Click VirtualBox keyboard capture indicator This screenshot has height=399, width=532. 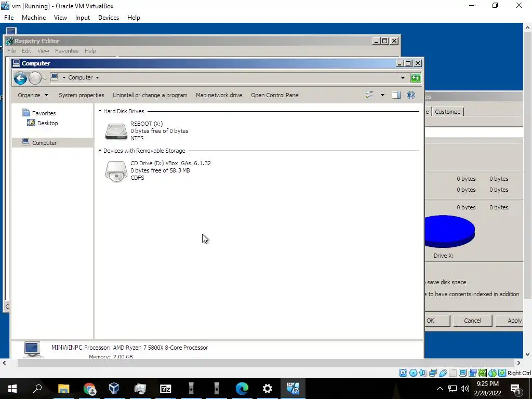502,373
